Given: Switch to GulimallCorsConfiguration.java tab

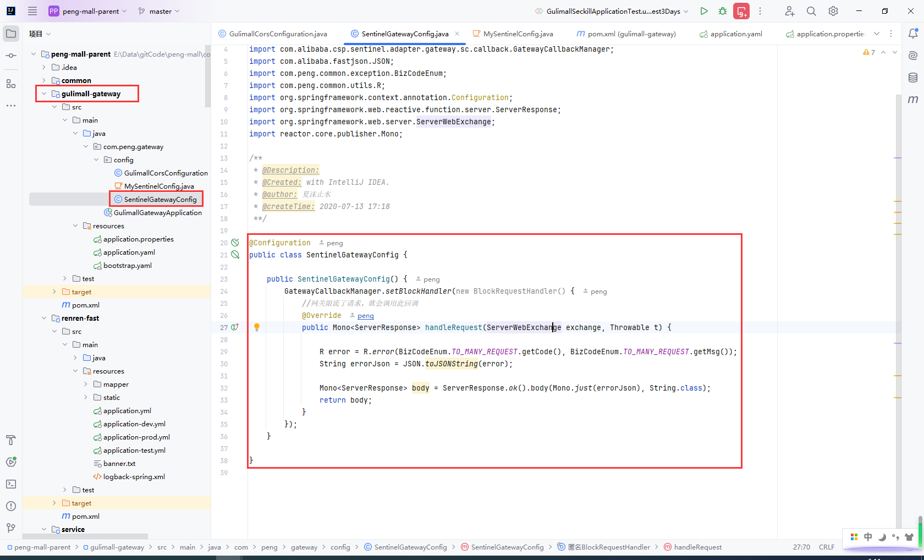Looking at the screenshot, I should 273,34.
